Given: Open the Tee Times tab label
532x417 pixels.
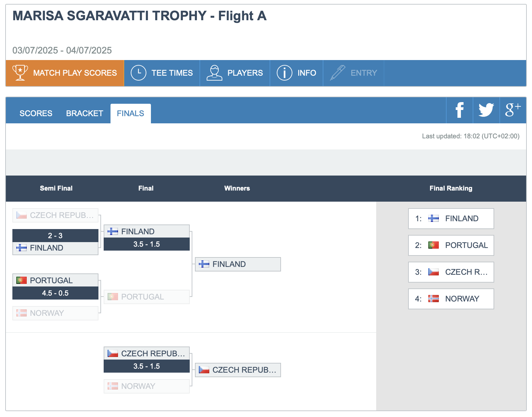Looking at the screenshot, I should click(x=172, y=73).
